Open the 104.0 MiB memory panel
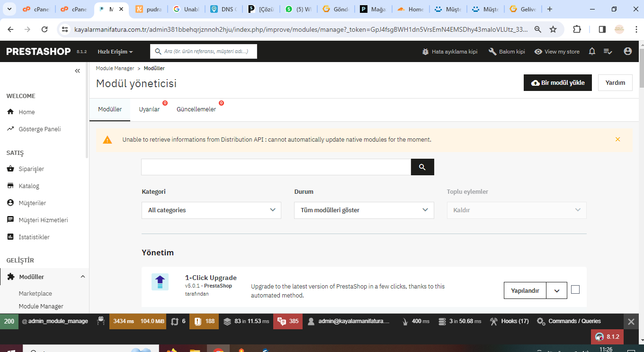Screen dimensions: 644x352 point(152,321)
